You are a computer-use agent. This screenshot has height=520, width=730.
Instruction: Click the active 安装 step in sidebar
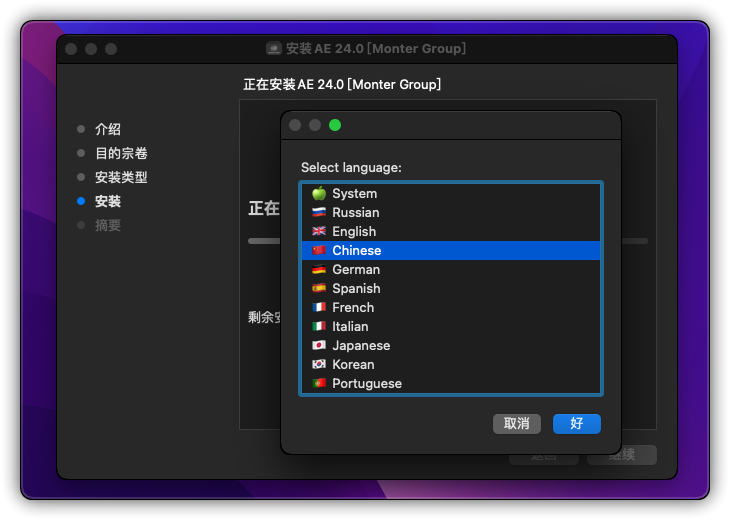pos(108,202)
